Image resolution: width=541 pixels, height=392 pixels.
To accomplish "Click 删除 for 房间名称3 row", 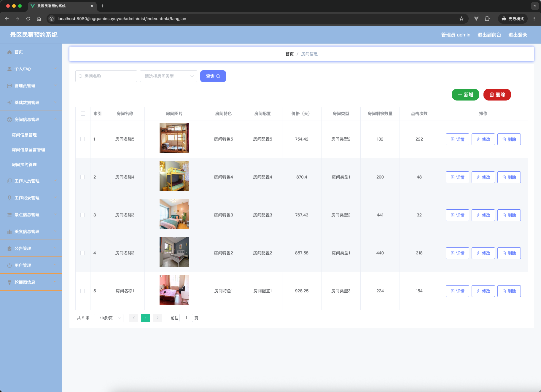I will click(509, 215).
